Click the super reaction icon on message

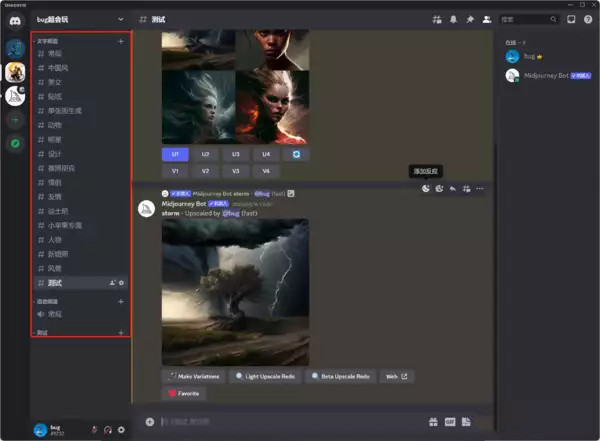pos(439,188)
